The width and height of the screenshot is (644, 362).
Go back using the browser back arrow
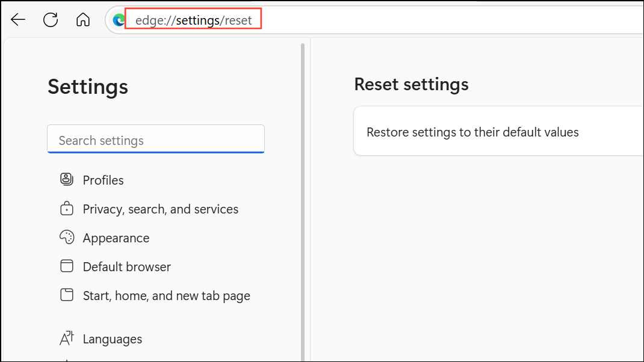pyautogui.click(x=18, y=20)
